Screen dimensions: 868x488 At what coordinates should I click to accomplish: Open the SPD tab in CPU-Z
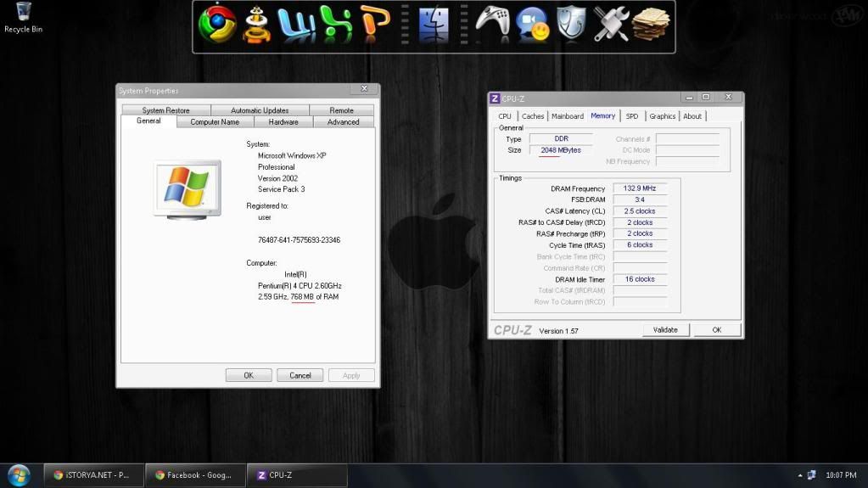[x=632, y=116]
